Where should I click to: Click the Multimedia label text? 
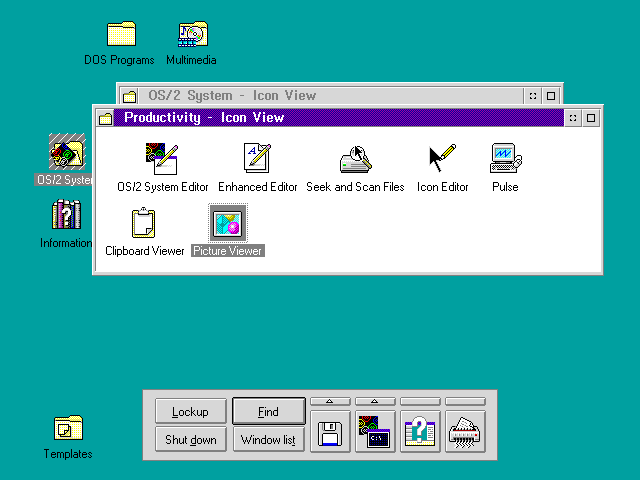point(191,60)
